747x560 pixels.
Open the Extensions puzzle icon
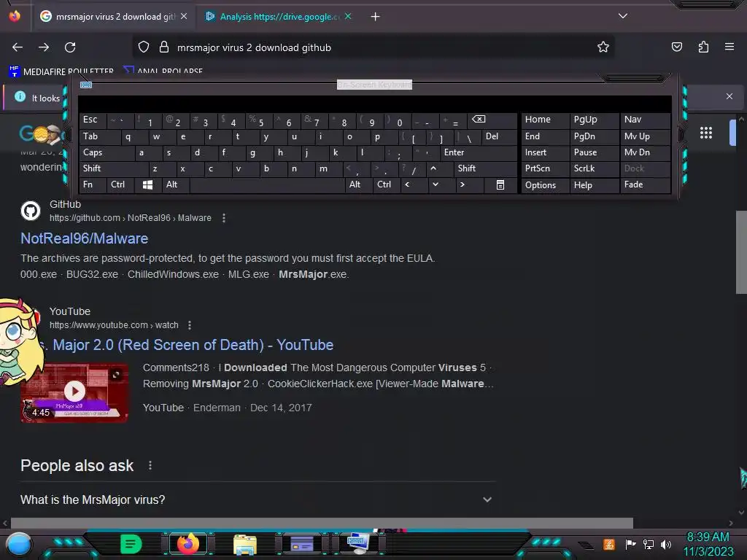click(703, 47)
